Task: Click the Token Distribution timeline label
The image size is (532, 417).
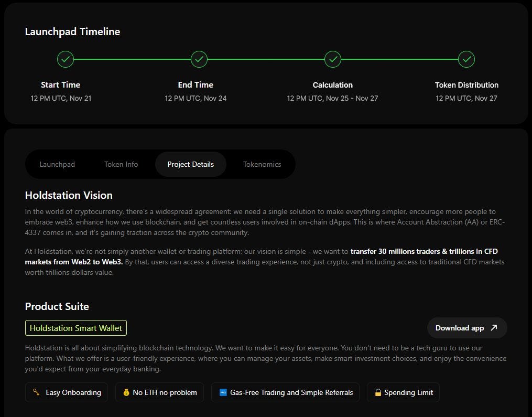Action: [466, 85]
